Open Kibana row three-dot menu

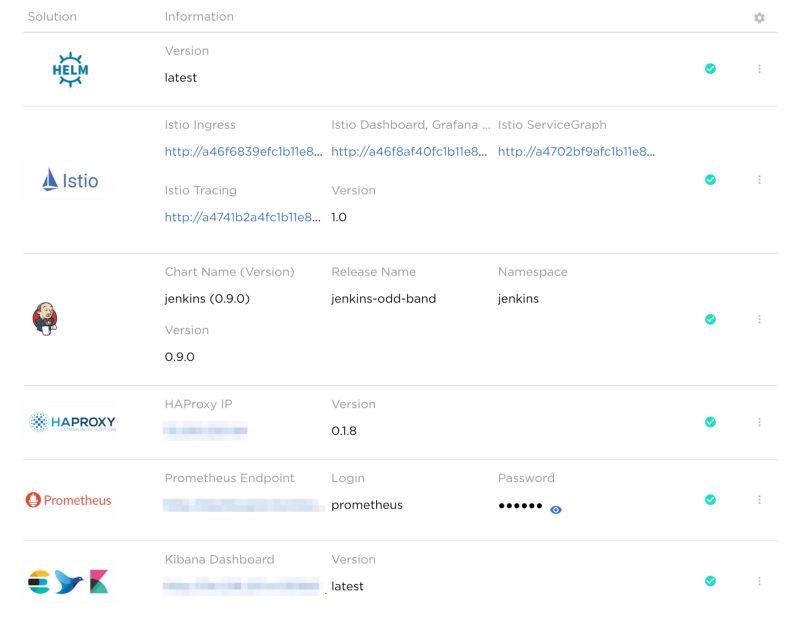pos(759,581)
